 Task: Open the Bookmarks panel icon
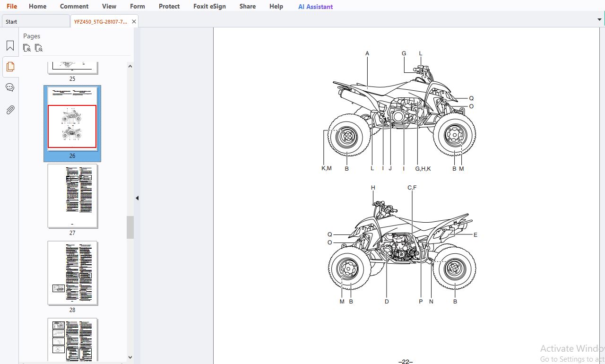10,46
